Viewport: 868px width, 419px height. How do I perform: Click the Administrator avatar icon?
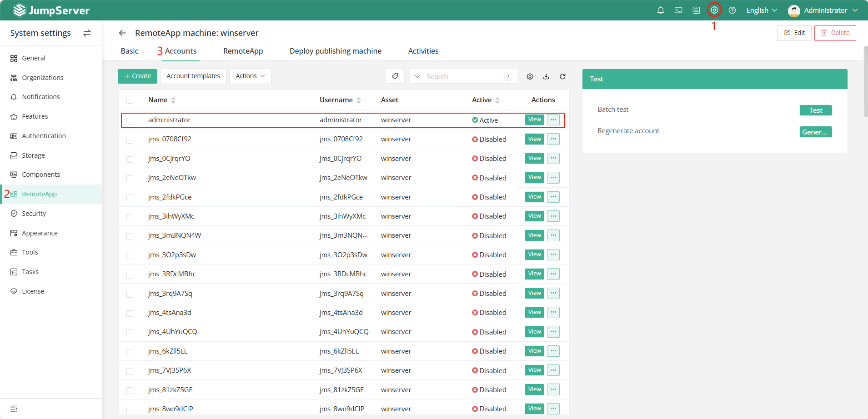click(794, 10)
